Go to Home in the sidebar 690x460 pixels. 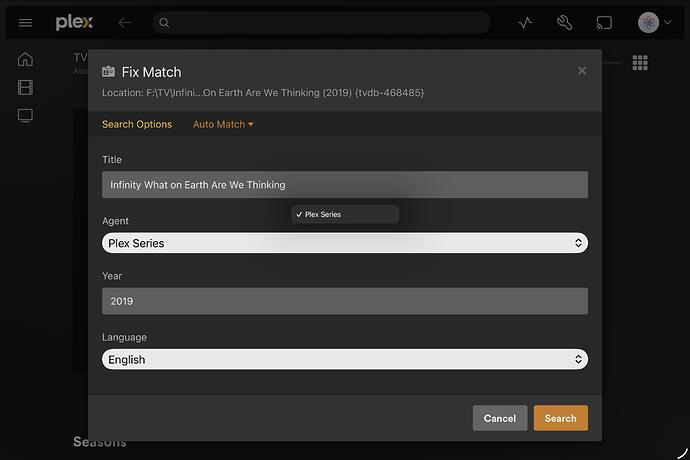(25, 59)
